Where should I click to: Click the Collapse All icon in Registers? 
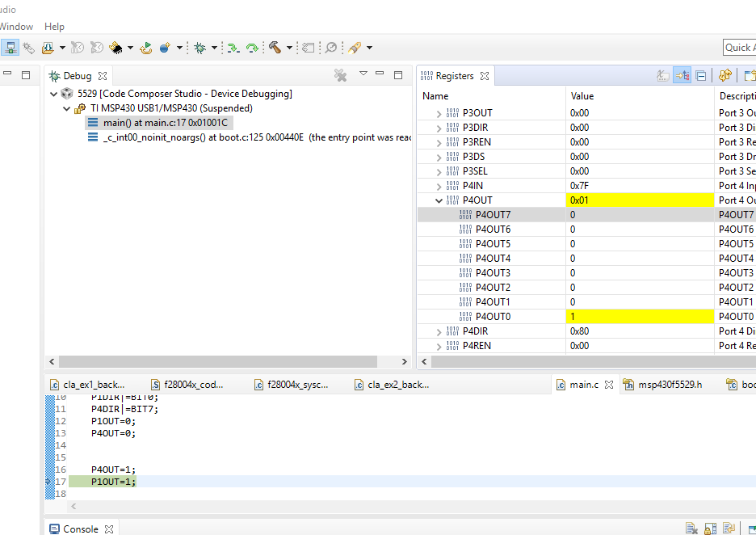(701, 75)
